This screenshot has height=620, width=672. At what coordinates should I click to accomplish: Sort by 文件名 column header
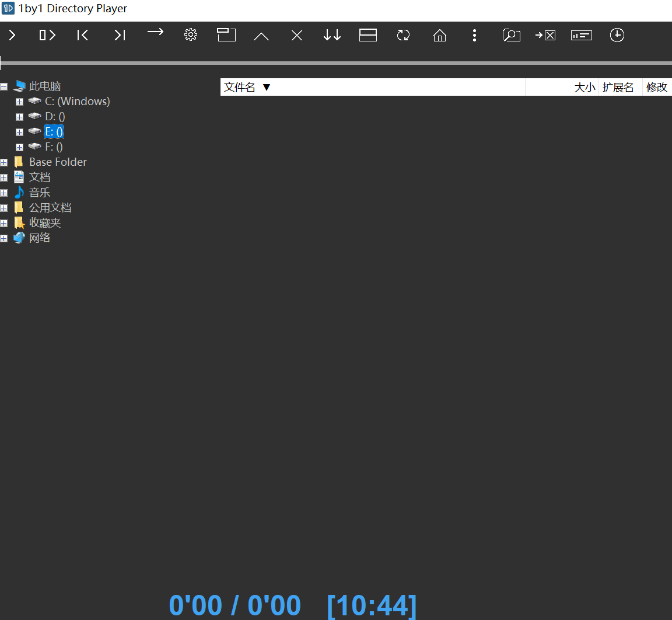point(240,88)
